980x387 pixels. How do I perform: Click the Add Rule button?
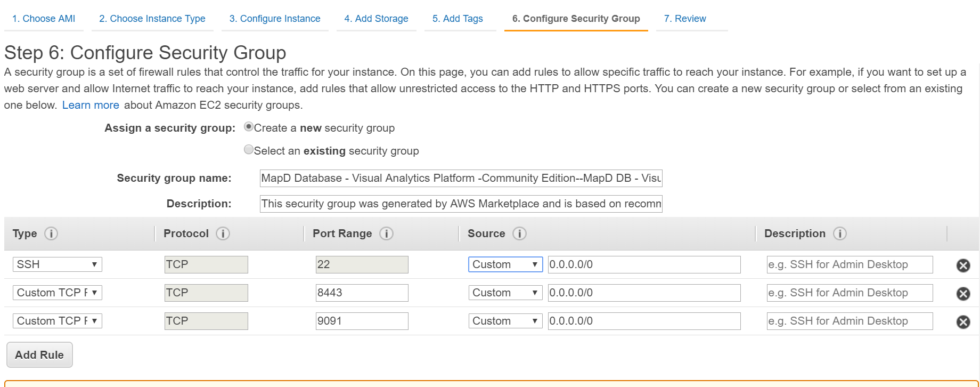coord(39,355)
